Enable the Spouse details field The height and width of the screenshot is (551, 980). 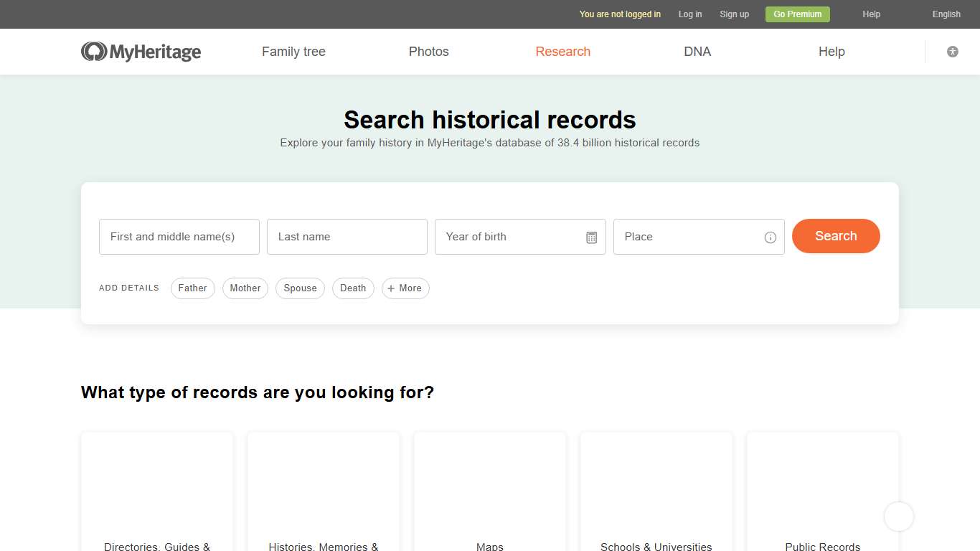coord(300,288)
